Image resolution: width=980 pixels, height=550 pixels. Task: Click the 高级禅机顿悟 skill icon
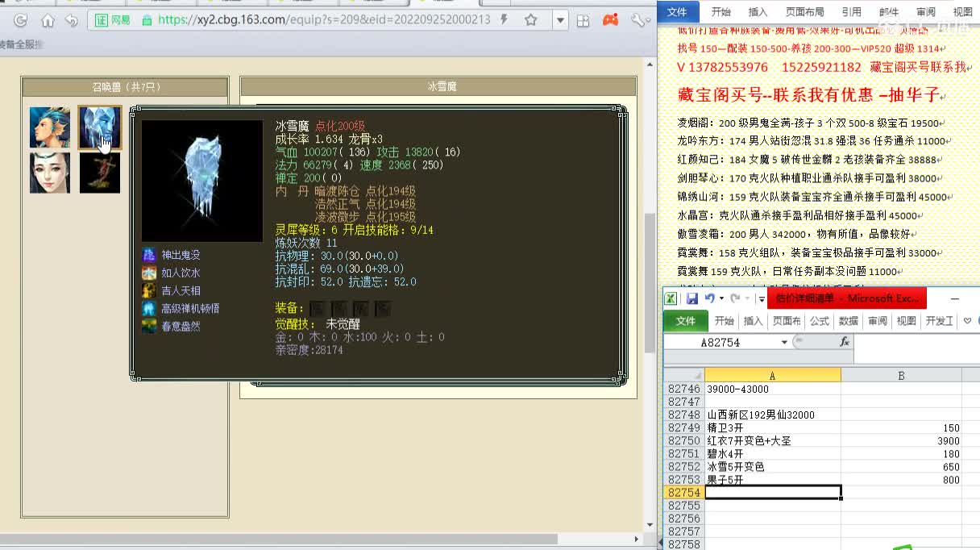pos(149,308)
